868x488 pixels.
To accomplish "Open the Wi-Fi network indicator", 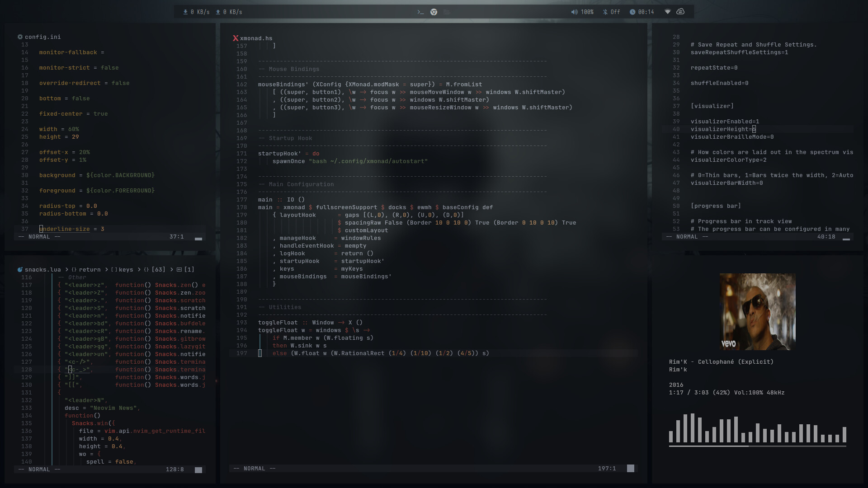I will (667, 12).
